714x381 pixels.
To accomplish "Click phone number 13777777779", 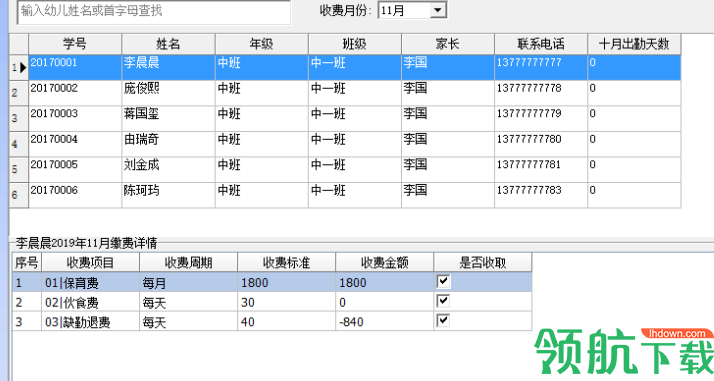I will pos(541,119).
